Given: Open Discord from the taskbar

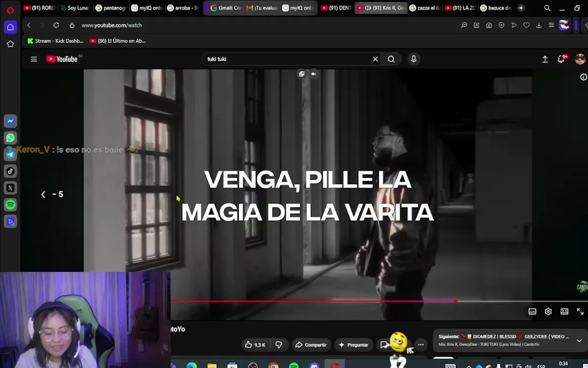Looking at the screenshot, I should [x=314, y=366].
